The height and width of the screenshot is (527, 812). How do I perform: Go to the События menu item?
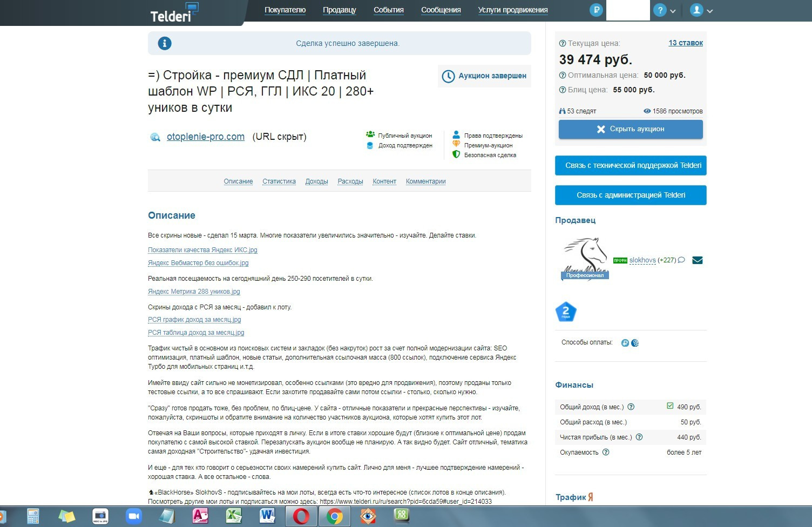pos(389,10)
